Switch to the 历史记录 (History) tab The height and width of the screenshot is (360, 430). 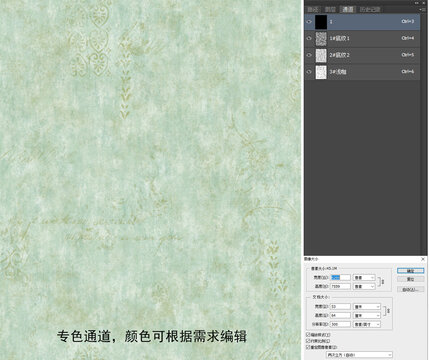pyautogui.click(x=370, y=9)
